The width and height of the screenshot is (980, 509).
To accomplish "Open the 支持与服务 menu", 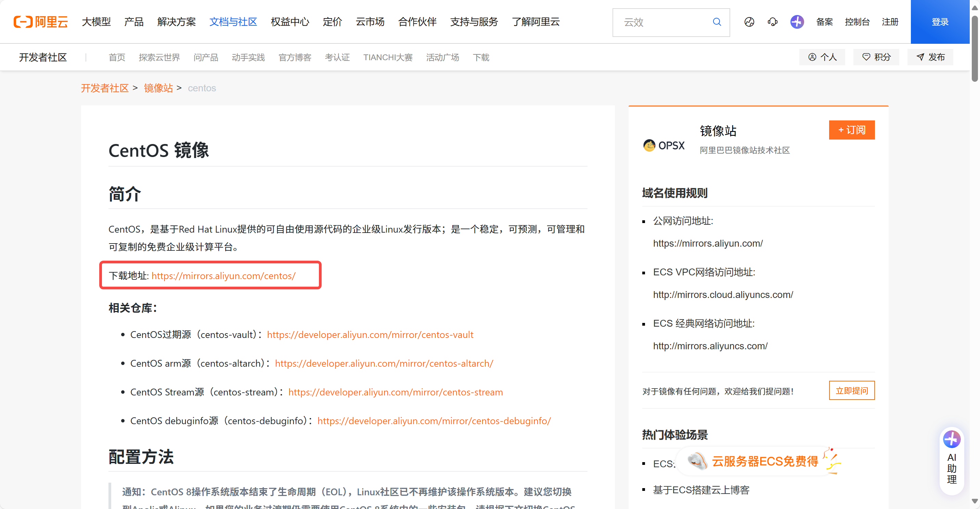I will coord(474,22).
